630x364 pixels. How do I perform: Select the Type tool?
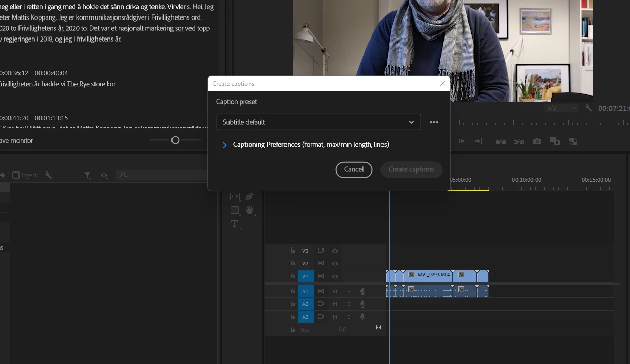[235, 224]
